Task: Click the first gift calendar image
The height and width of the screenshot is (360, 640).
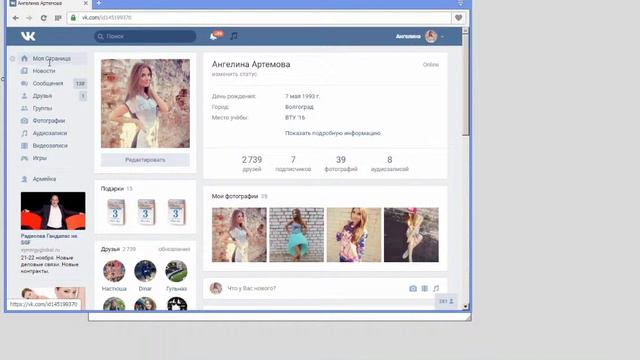Action: [116, 212]
